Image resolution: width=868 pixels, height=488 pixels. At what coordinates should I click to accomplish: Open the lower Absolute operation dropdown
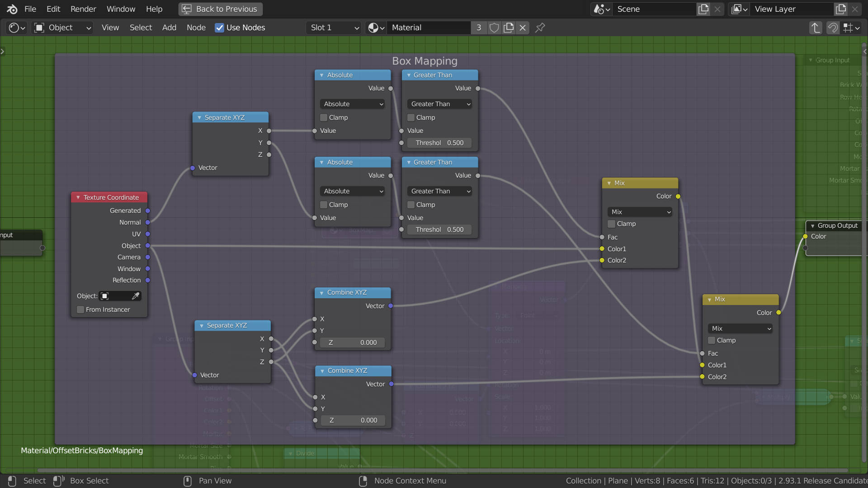353,191
